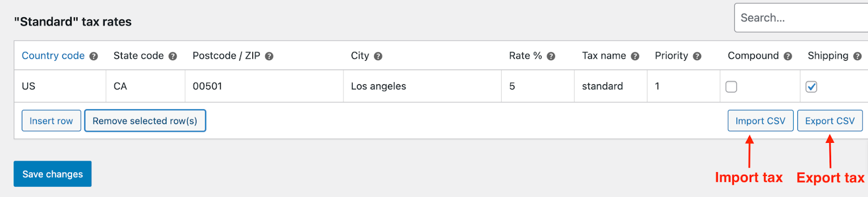
Task: Uncheck the Shipping checkbox for US row
Action: 812,87
